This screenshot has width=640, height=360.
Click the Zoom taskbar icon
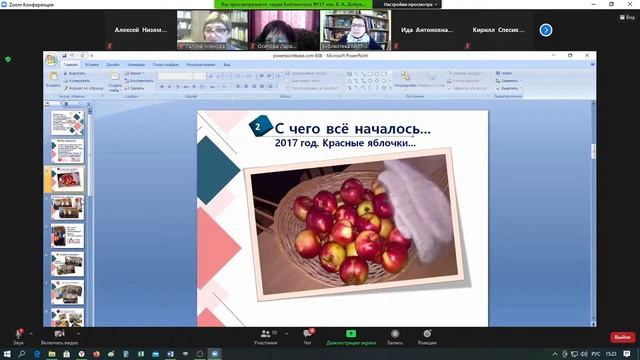pyautogui.click(x=215, y=354)
